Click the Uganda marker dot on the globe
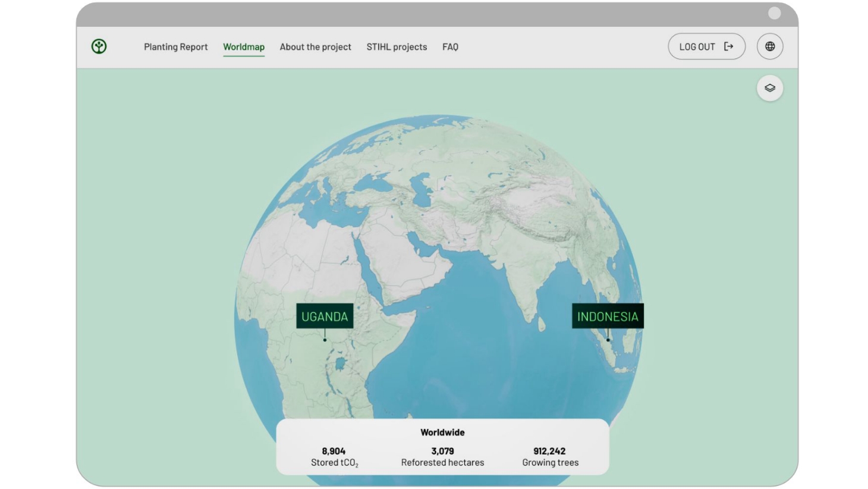The height and width of the screenshot is (489, 868). (x=325, y=340)
